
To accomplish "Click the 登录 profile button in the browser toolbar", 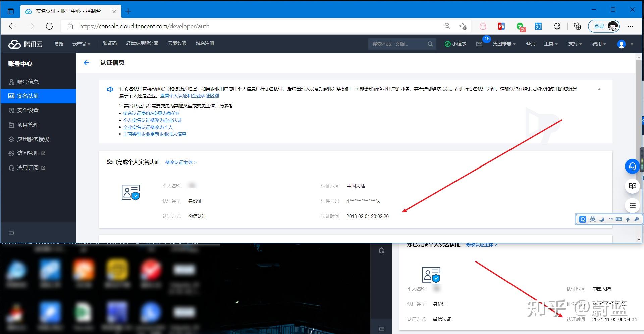I will (604, 26).
